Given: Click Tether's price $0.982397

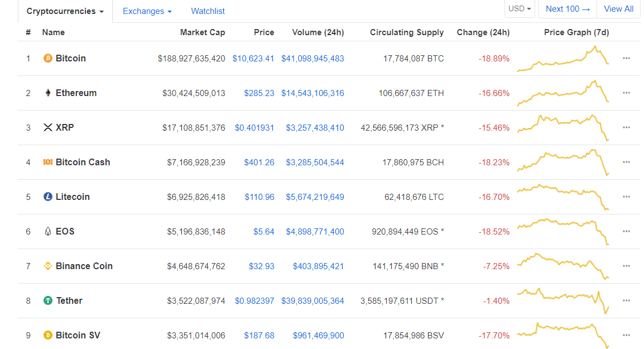Looking at the screenshot, I should click(254, 301).
